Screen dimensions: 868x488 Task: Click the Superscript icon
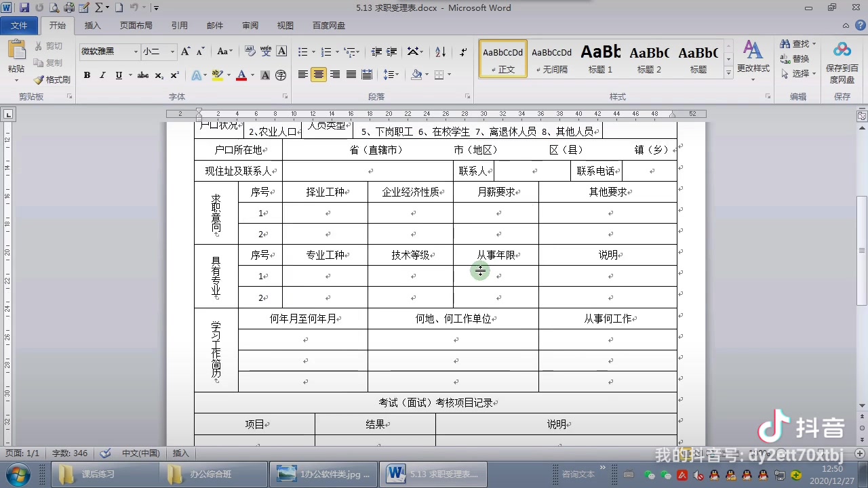click(x=174, y=75)
